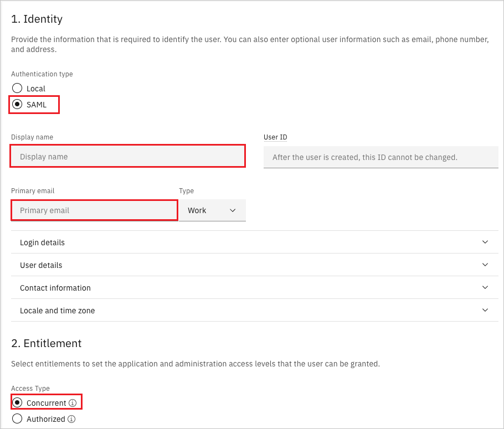The image size is (504, 429).
Task: Click the 1. Identity heading
Action: click(x=37, y=19)
